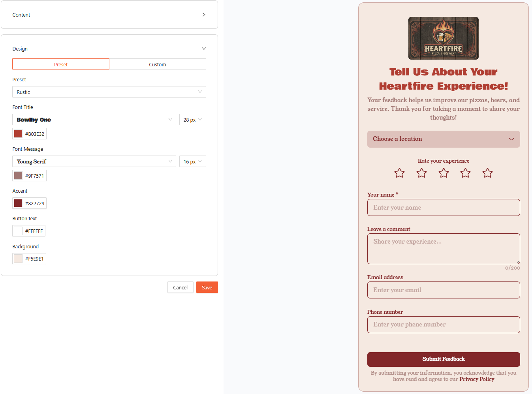Screen dimensions: 532x394
Task: Click the first rating star
Action: tap(399, 173)
